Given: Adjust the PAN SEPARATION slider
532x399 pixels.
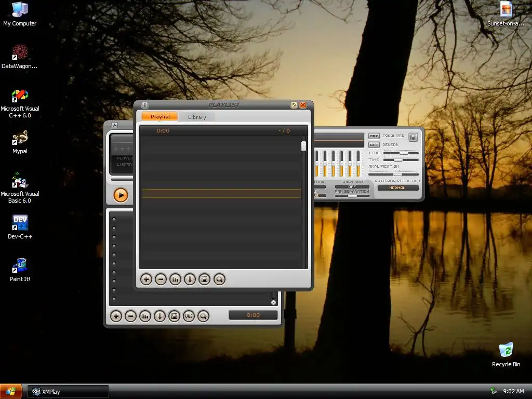Looking at the screenshot, I should point(352,196).
